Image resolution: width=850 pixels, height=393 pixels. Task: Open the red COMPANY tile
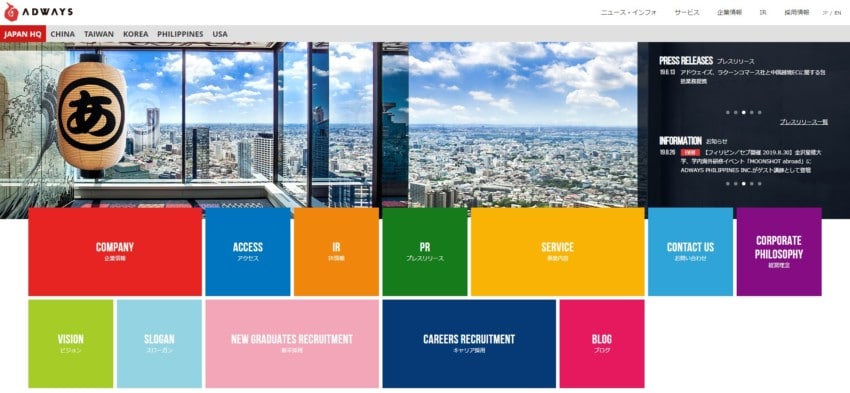point(115,252)
